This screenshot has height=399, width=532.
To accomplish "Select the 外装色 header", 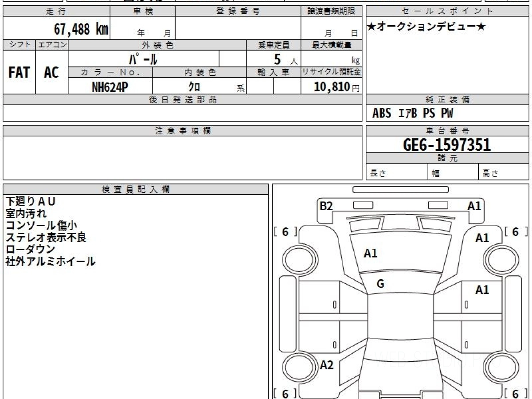I will [157, 45].
